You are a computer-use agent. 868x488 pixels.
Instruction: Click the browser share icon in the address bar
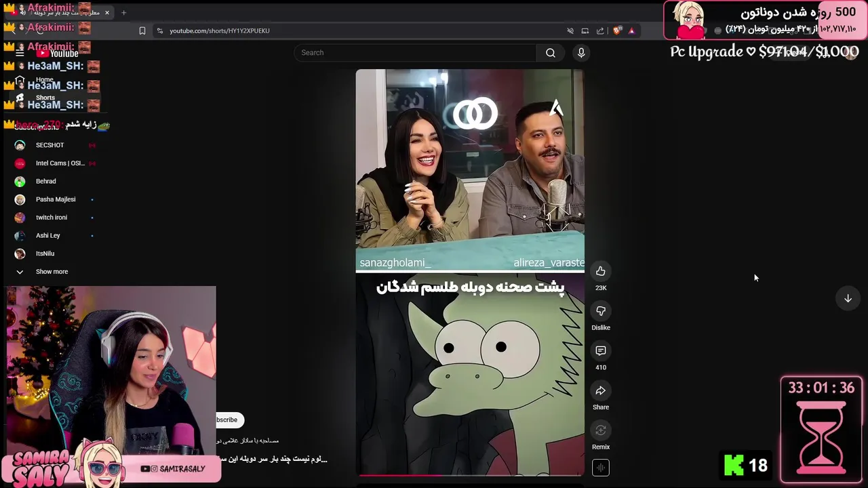[600, 30]
